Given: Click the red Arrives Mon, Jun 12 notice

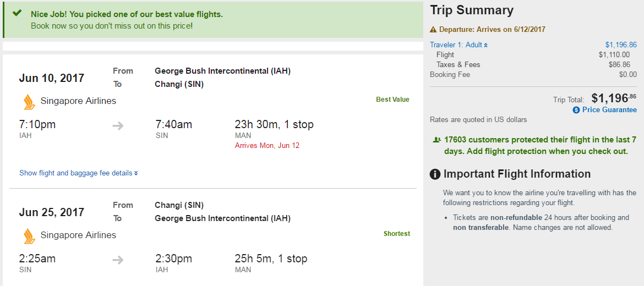Looking at the screenshot, I should (267, 146).
